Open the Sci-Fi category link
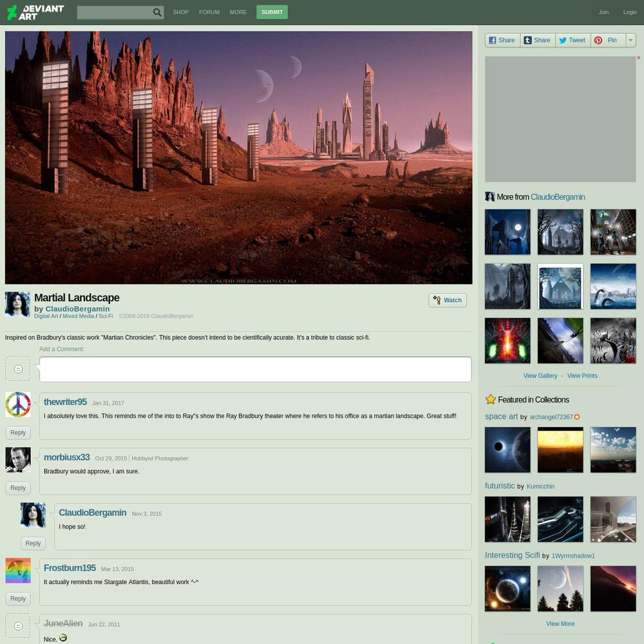The image size is (644, 644). click(x=106, y=316)
